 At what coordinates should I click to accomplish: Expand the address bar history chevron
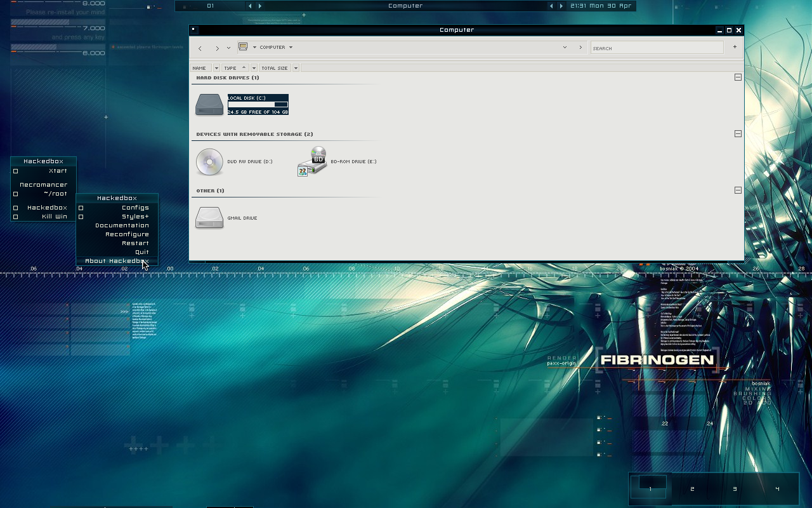[565, 47]
